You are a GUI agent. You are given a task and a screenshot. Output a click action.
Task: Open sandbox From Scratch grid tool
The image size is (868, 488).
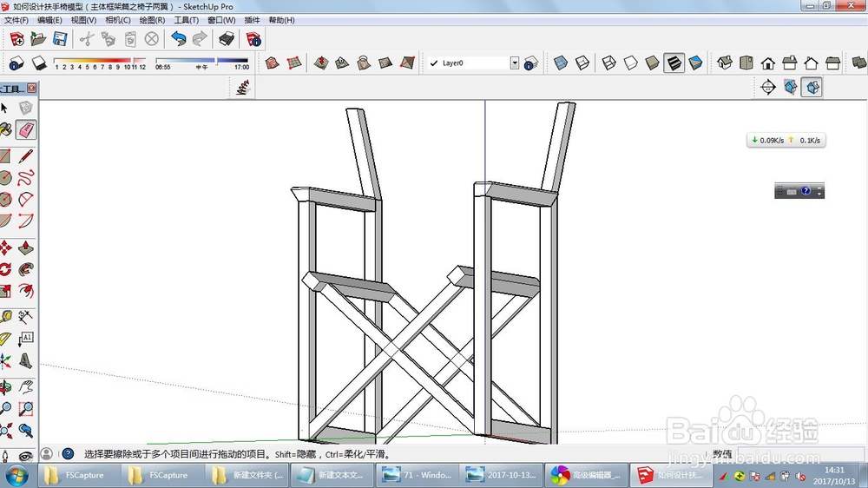click(294, 63)
